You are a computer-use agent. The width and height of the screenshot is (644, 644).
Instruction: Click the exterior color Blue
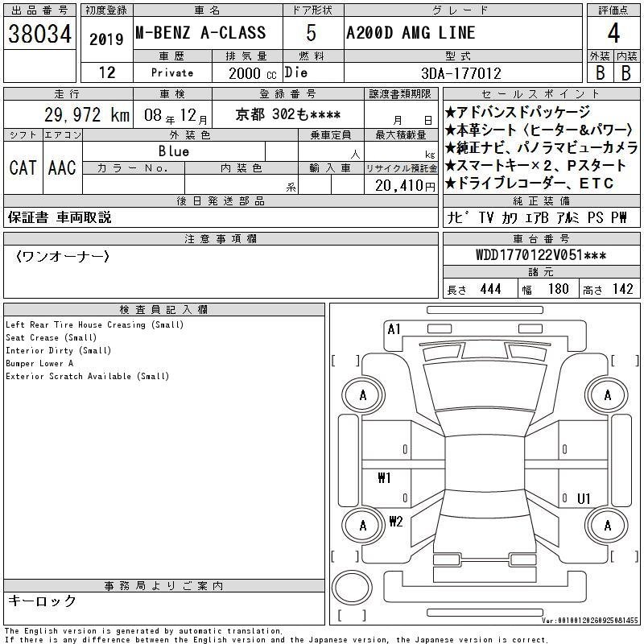coord(174,151)
